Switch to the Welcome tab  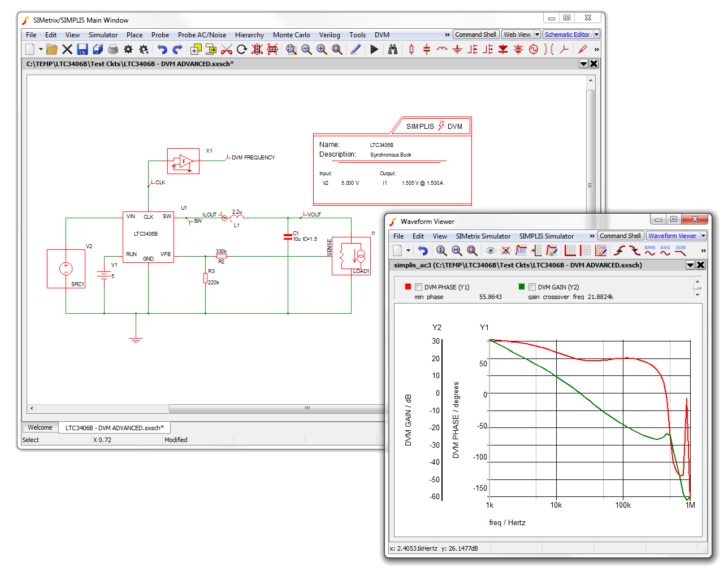coord(40,427)
